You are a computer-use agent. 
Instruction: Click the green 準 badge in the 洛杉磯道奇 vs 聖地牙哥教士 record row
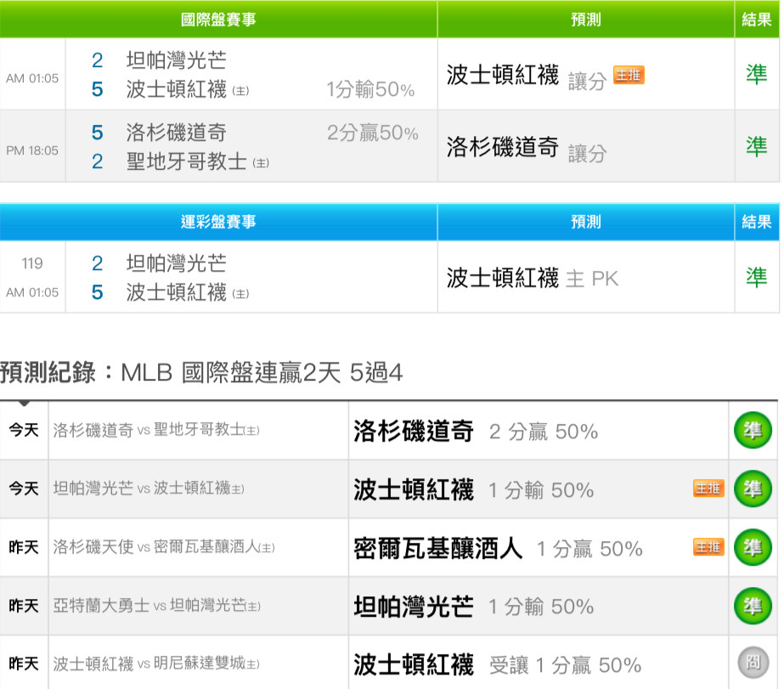point(753,430)
